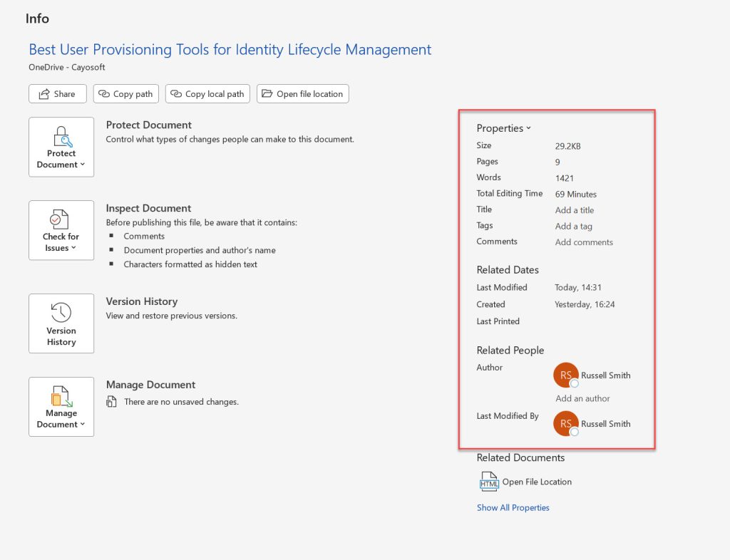Click the Copy path button
This screenshot has height=560, width=730.
[125, 93]
